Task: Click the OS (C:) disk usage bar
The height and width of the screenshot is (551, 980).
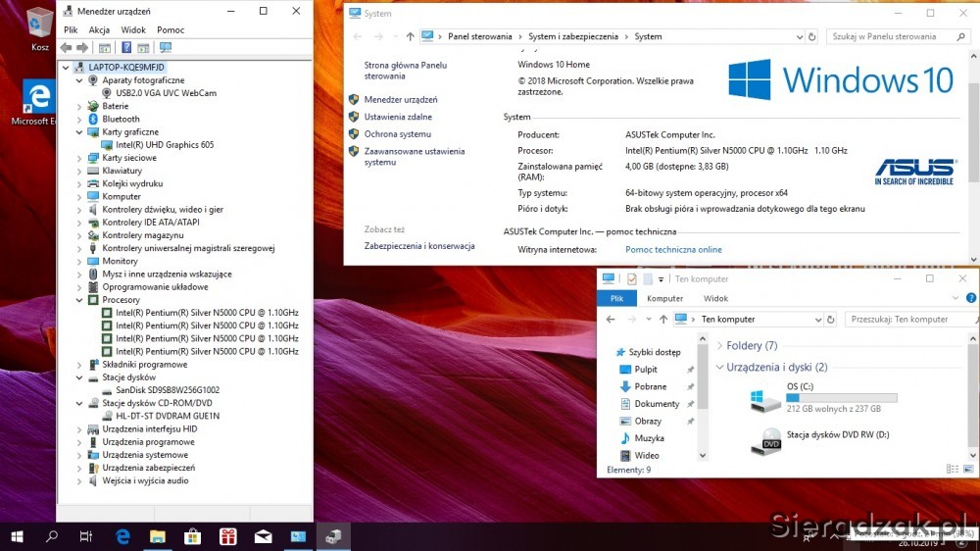Action: coord(841,398)
